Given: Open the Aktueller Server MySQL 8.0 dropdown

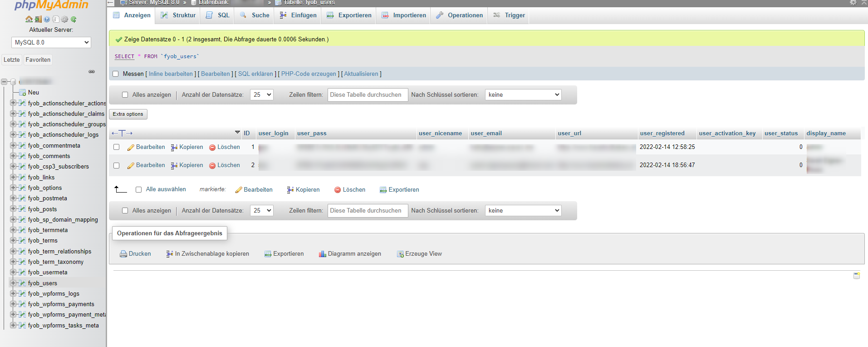Looking at the screenshot, I should [x=51, y=42].
